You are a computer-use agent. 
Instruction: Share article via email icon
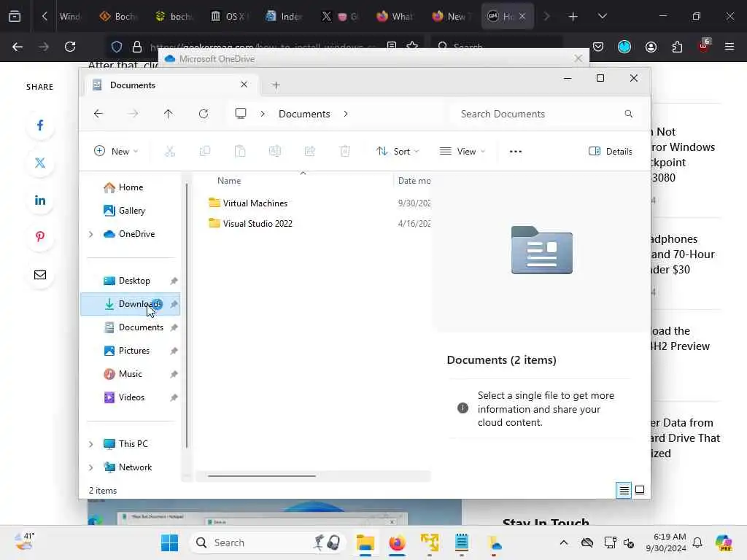pyautogui.click(x=40, y=275)
